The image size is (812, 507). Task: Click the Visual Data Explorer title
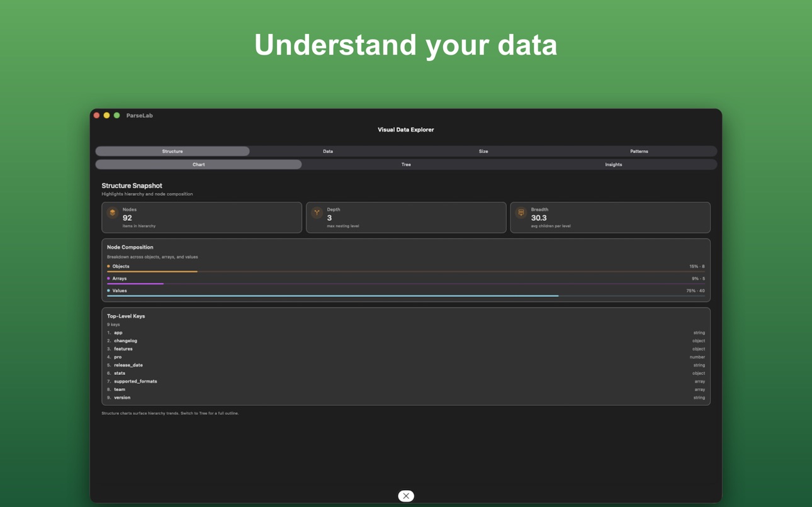[x=406, y=130]
